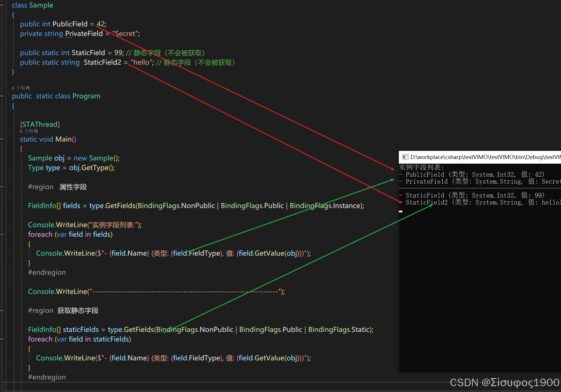Click the PrivateField identifier with dotted underline

click(84, 34)
